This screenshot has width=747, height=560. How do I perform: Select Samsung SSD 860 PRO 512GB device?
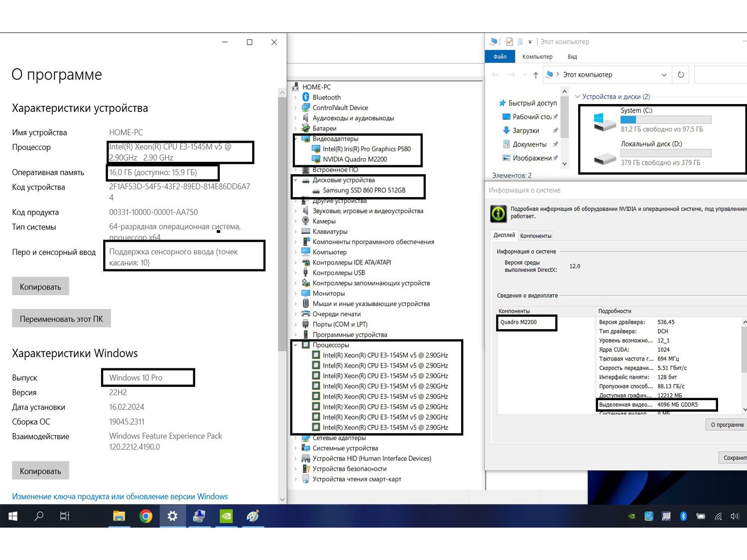[364, 190]
